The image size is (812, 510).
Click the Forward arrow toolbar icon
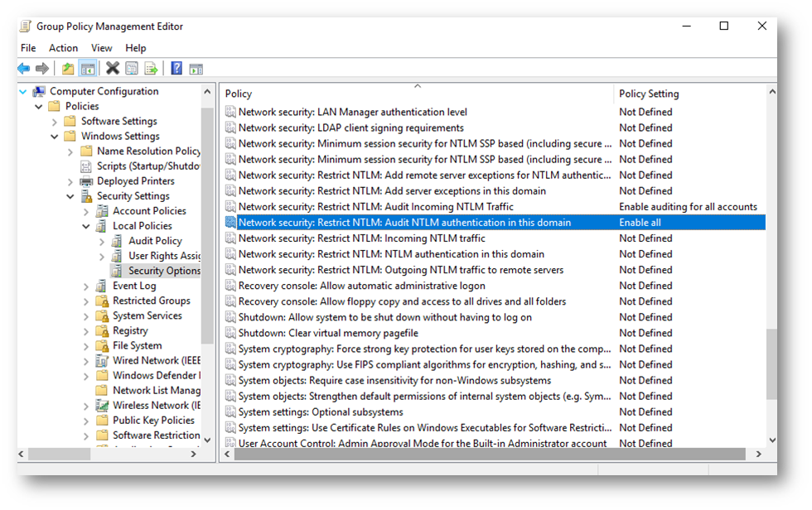click(42, 69)
